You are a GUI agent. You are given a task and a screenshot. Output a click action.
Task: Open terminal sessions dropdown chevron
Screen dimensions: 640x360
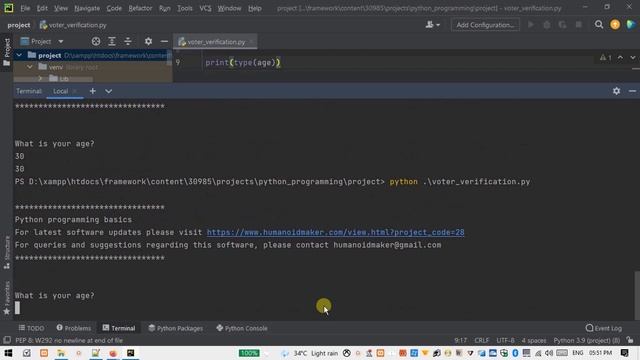pyautogui.click(x=108, y=91)
